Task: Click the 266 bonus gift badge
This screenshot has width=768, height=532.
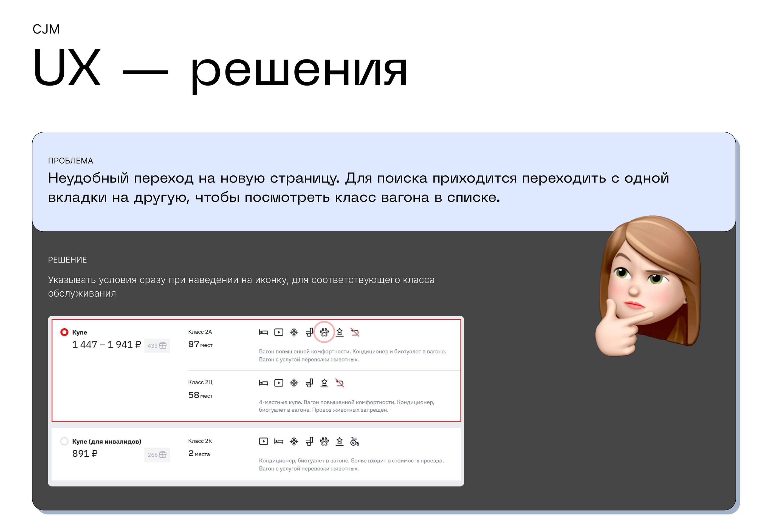Action: click(157, 455)
